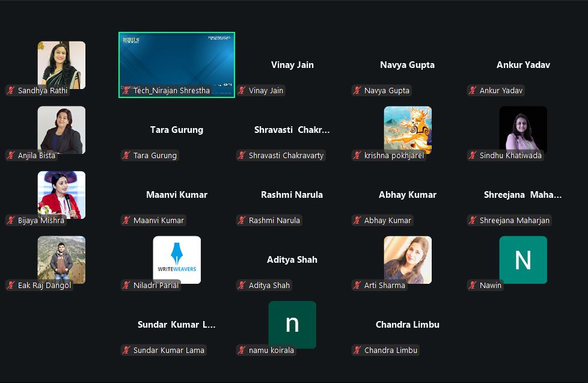The width and height of the screenshot is (588, 383).
Task: Click muted mic icon for Navya Gupta
Action: [x=357, y=91]
